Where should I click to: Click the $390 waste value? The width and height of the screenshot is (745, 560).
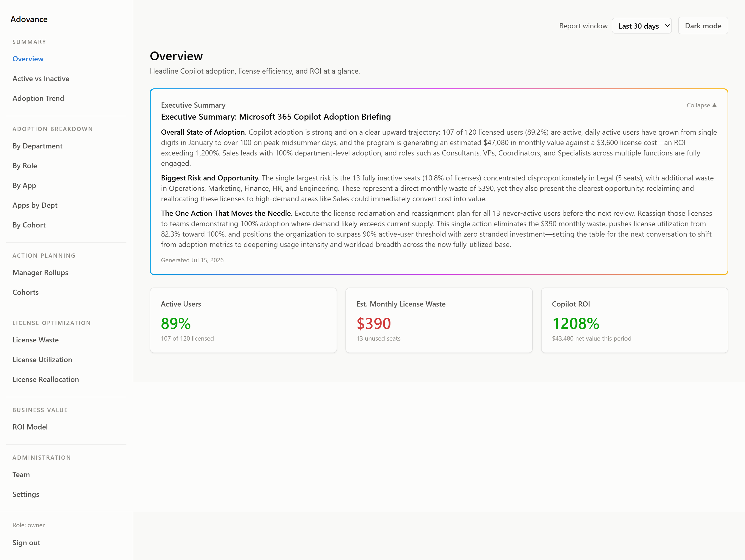tap(374, 323)
